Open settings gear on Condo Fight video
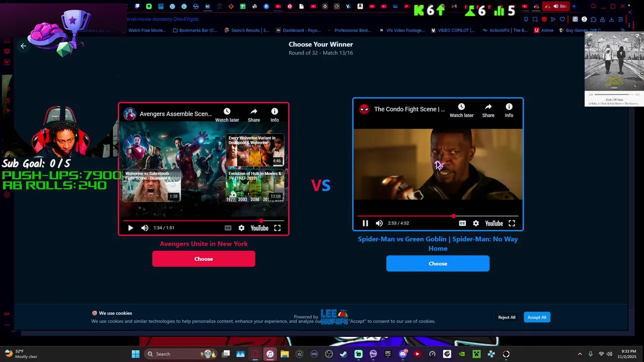The image size is (644, 362). tap(476, 223)
